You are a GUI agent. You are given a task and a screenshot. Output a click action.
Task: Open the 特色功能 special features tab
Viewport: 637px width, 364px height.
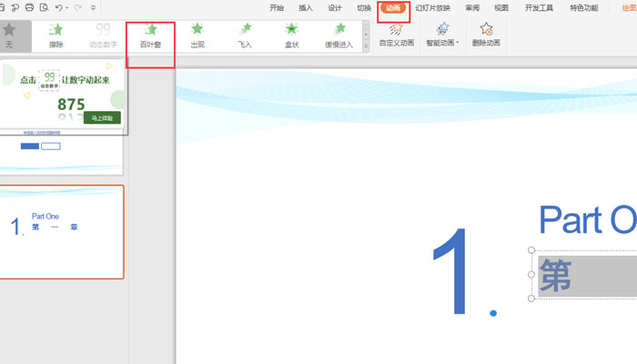[x=583, y=8]
